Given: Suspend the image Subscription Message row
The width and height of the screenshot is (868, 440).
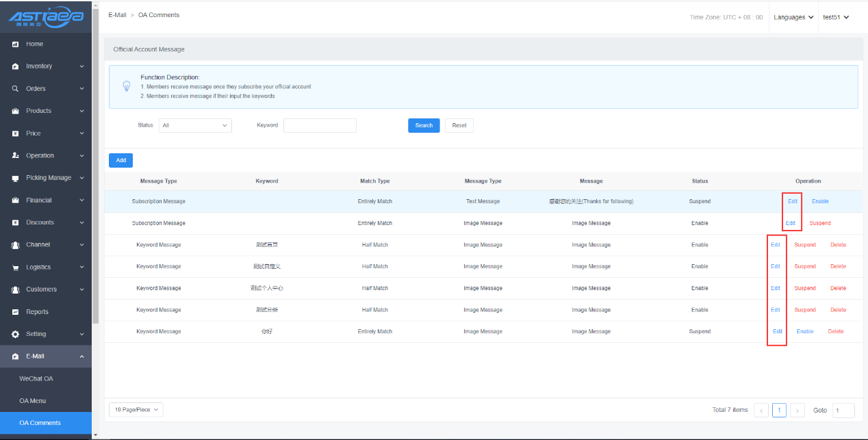Looking at the screenshot, I should (820, 223).
